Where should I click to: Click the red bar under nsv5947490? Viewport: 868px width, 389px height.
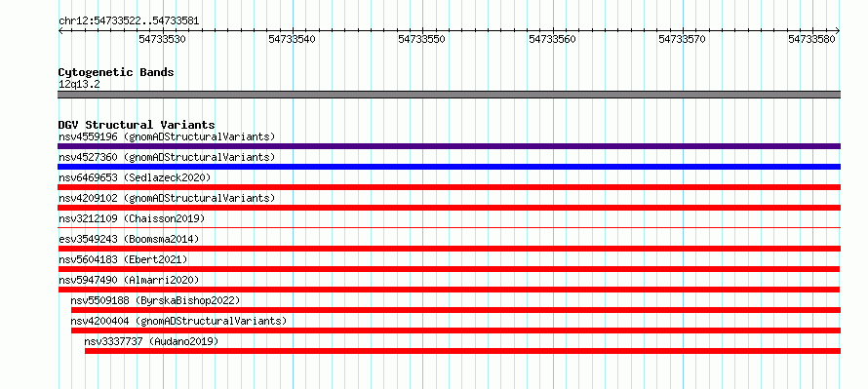point(449,290)
